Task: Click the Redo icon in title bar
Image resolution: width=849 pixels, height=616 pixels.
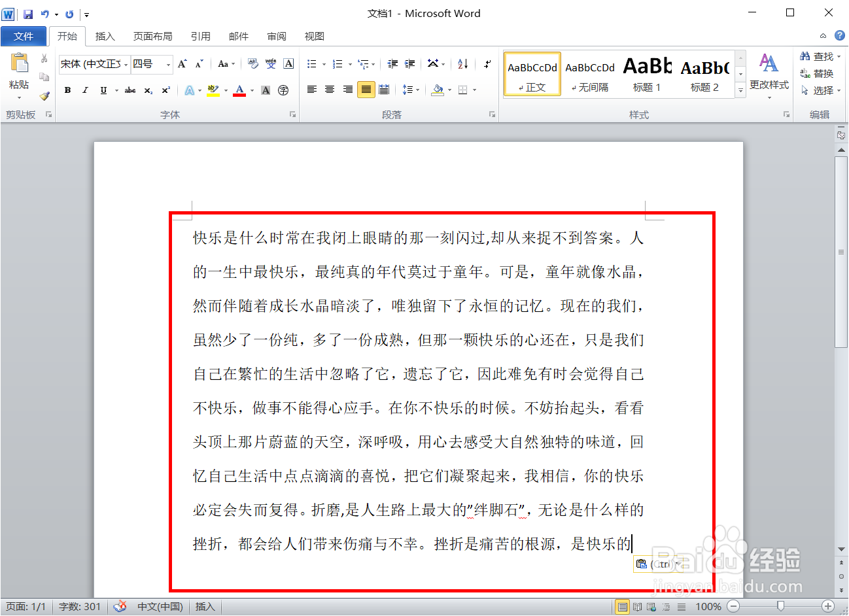Action: [69, 14]
